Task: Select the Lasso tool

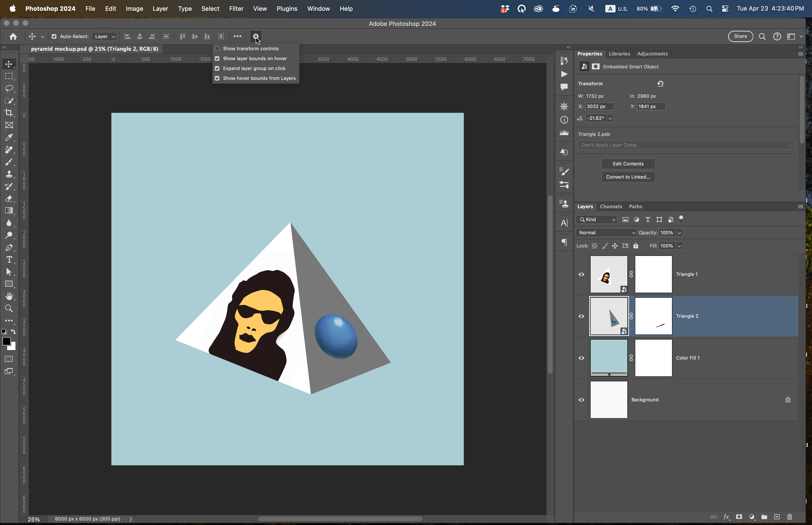Action: click(9, 89)
